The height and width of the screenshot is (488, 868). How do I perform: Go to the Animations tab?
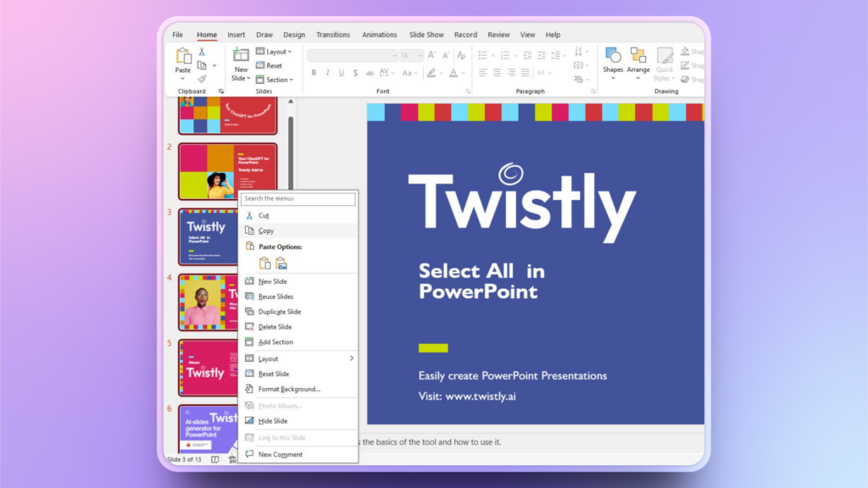pos(379,34)
